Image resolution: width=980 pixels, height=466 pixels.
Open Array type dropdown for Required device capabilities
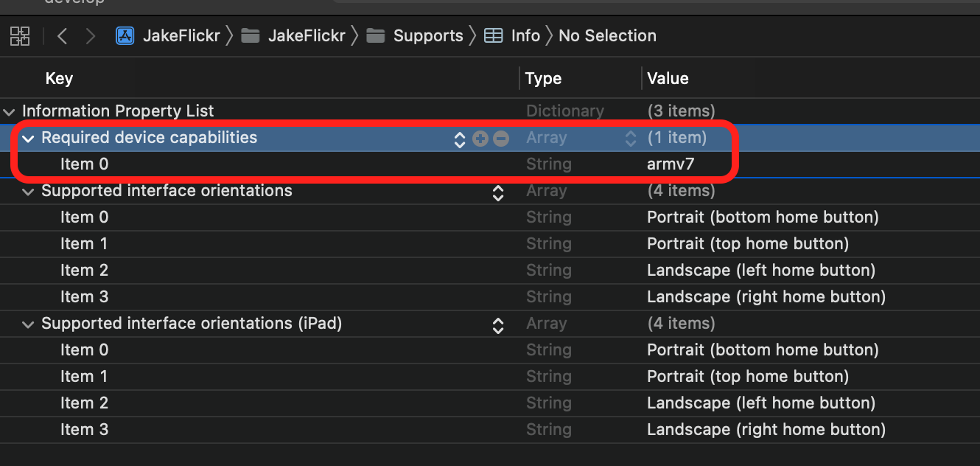point(631,138)
